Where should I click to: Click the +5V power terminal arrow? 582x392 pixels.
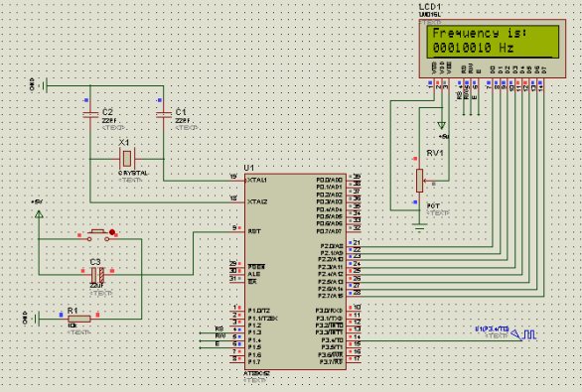click(39, 214)
